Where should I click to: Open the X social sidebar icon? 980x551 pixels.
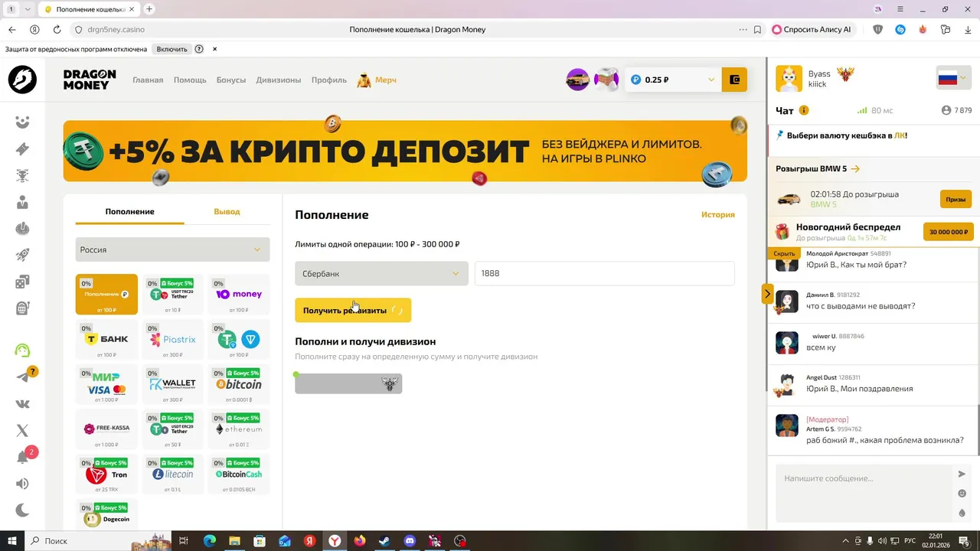coord(22,431)
